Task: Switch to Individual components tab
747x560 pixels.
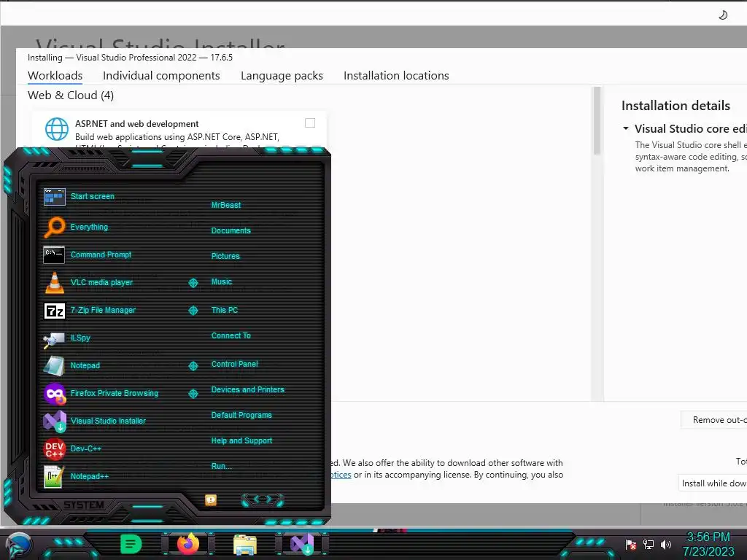Action: pyautogui.click(x=161, y=76)
